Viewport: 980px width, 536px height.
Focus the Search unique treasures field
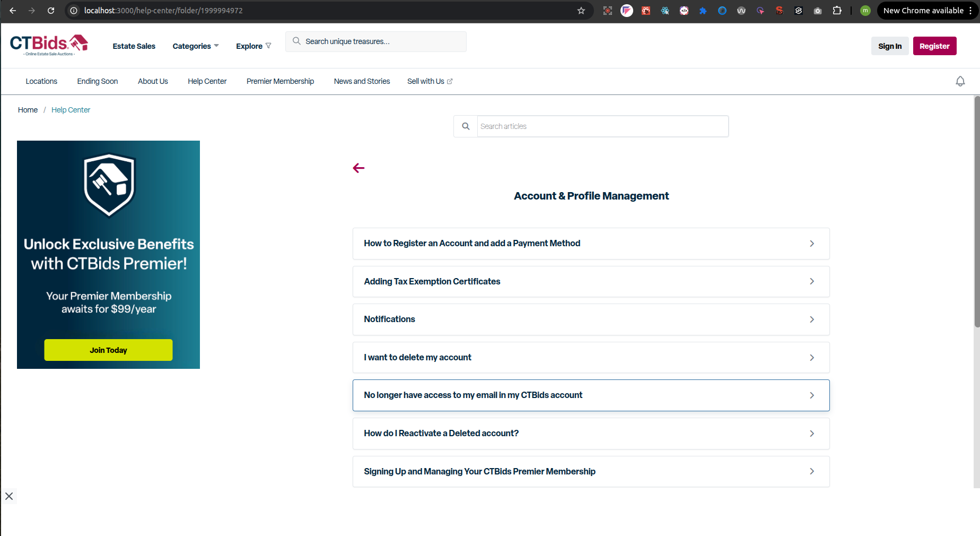[376, 41]
